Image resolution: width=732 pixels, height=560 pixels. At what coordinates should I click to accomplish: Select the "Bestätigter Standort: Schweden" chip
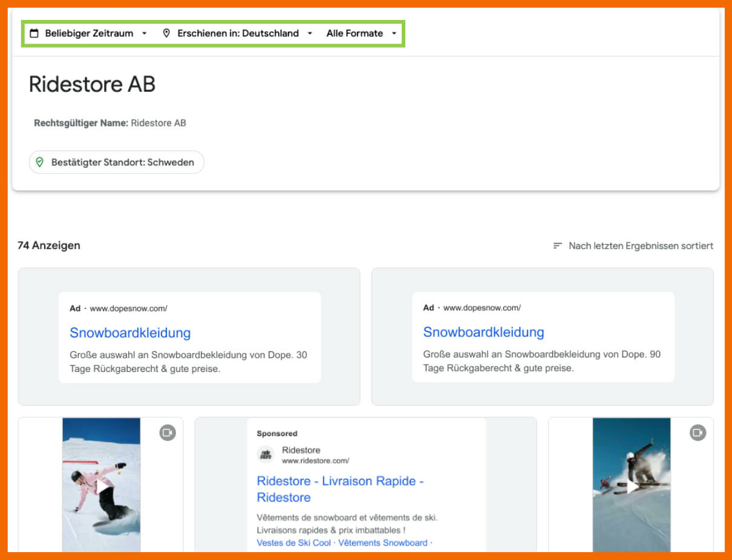pyautogui.click(x=116, y=162)
